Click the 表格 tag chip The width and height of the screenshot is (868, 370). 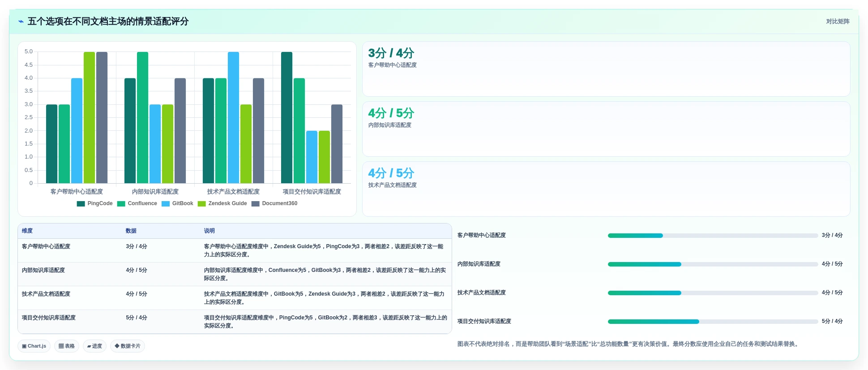point(67,346)
